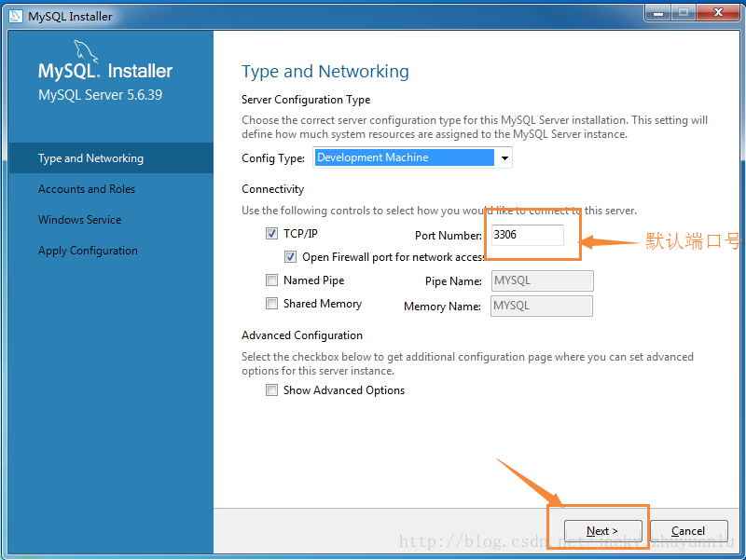
Task: Uncheck Open Firewall port for network access
Action: point(290,257)
